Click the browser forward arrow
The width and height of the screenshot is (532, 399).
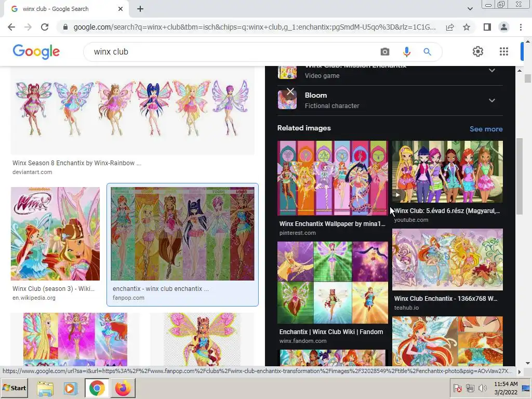(x=28, y=27)
